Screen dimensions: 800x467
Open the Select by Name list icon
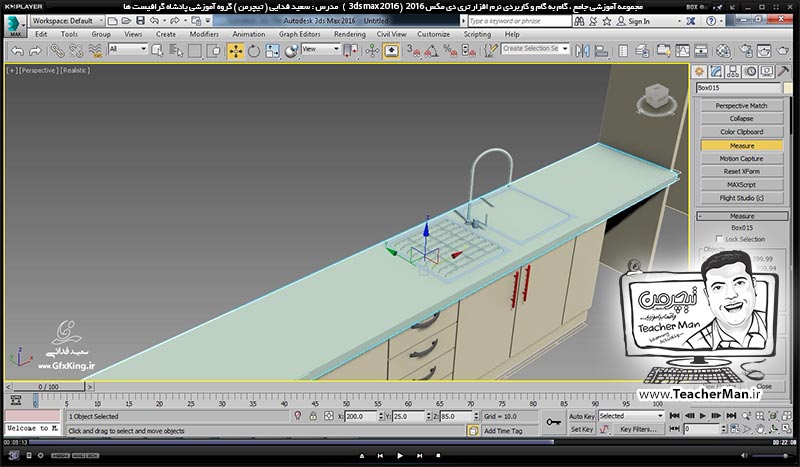click(176, 51)
